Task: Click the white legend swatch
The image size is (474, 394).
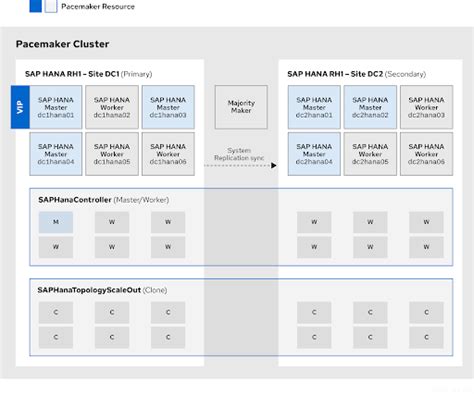Action: (x=51, y=6)
